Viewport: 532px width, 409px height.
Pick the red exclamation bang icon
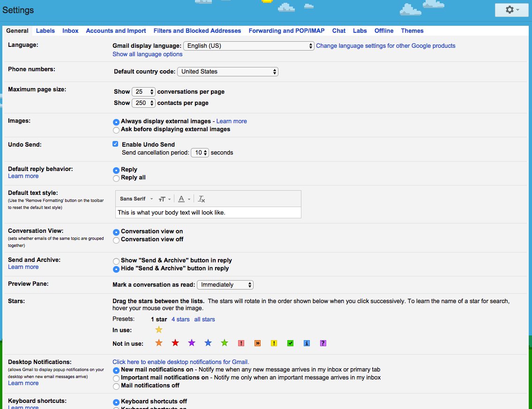click(241, 343)
